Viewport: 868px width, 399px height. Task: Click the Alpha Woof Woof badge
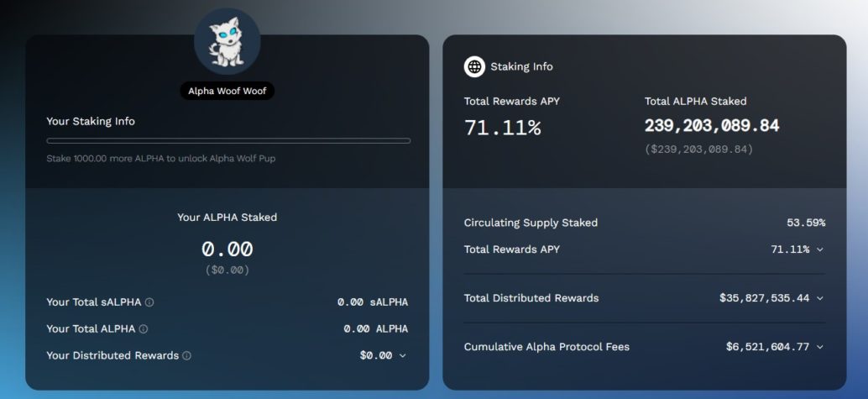click(x=227, y=91)
